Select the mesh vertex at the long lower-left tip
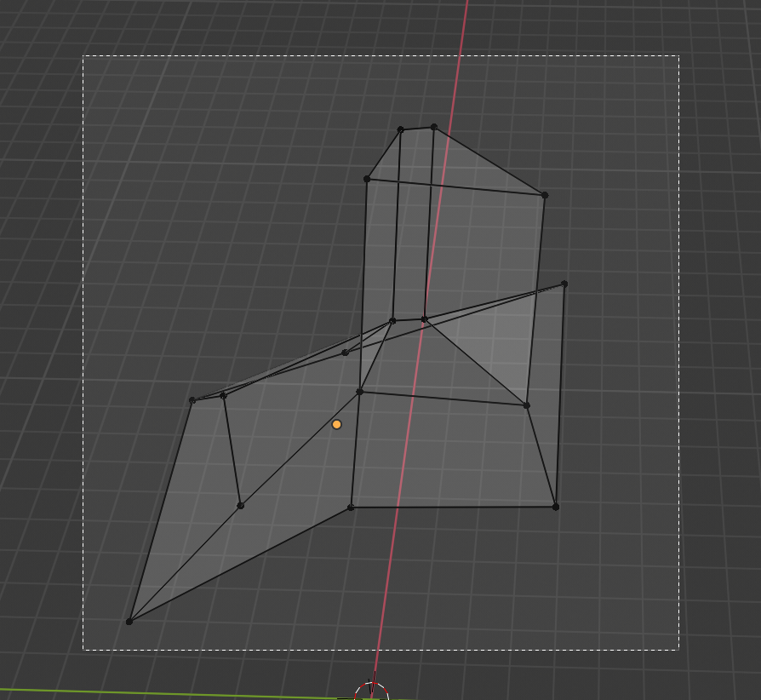 click(x=129, y=622)
